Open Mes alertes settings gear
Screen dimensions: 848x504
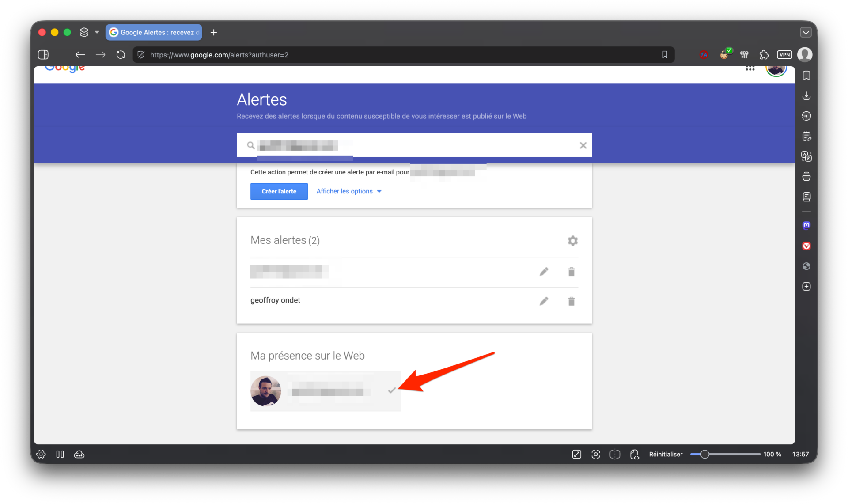(572, 241)
